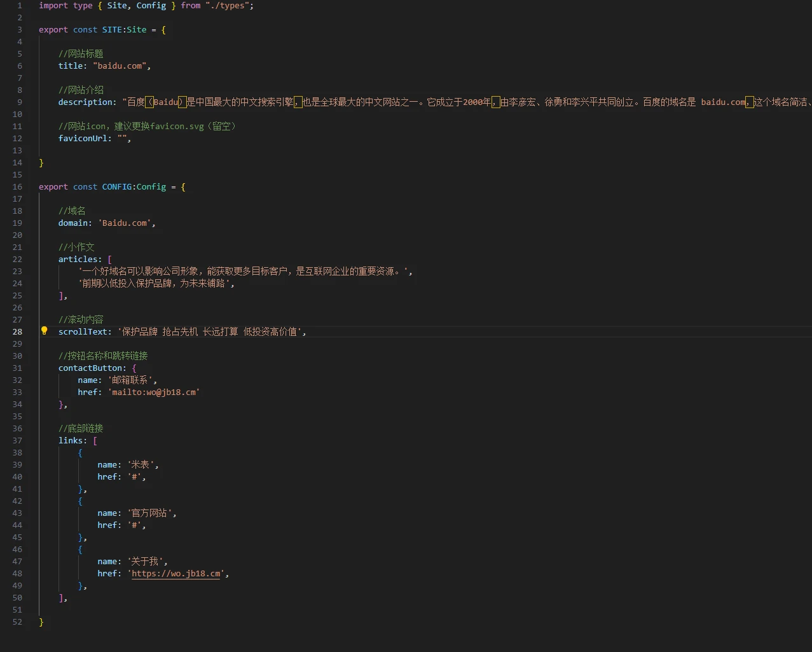The width and height of the screenshot is (812, 652).
Task: Click the '米表' name string
Action: [x=141, y=465]
